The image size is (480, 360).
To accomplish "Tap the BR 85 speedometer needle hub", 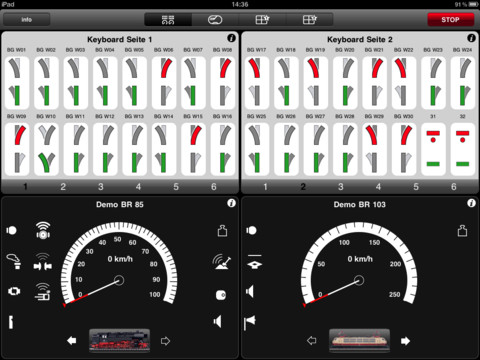I will click(119, 280).
